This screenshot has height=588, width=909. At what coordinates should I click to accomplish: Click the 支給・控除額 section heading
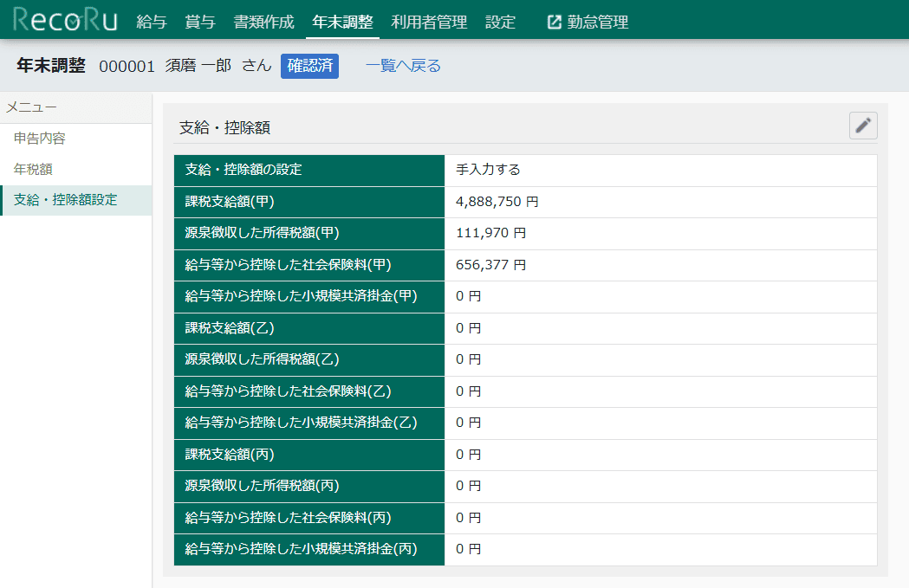pos(225,127)
